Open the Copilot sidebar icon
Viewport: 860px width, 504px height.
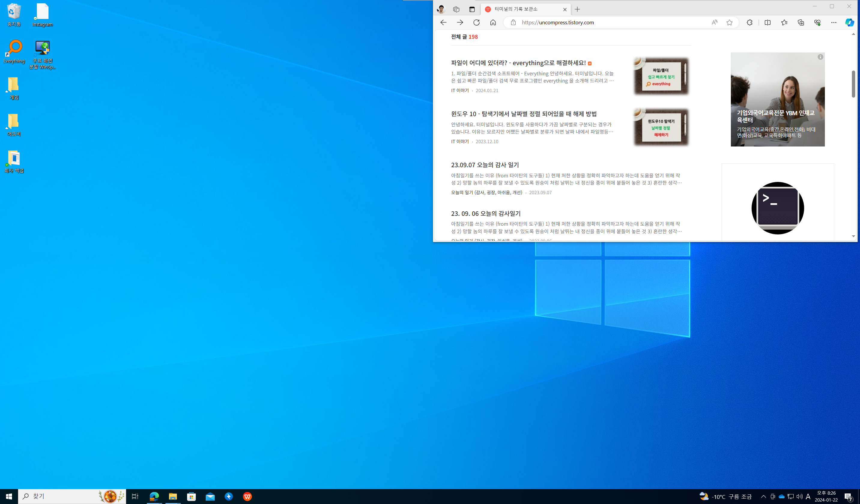point(849,23)
